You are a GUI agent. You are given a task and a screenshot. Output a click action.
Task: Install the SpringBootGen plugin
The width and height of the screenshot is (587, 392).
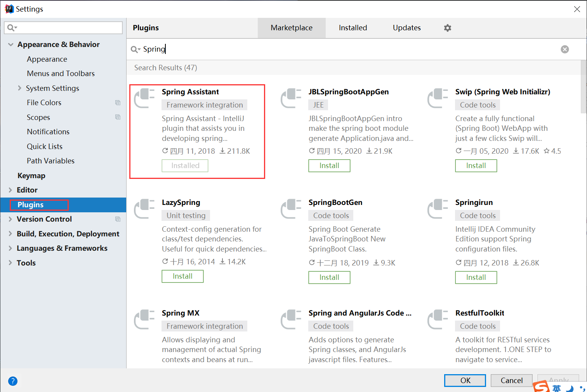coord(329,278)
